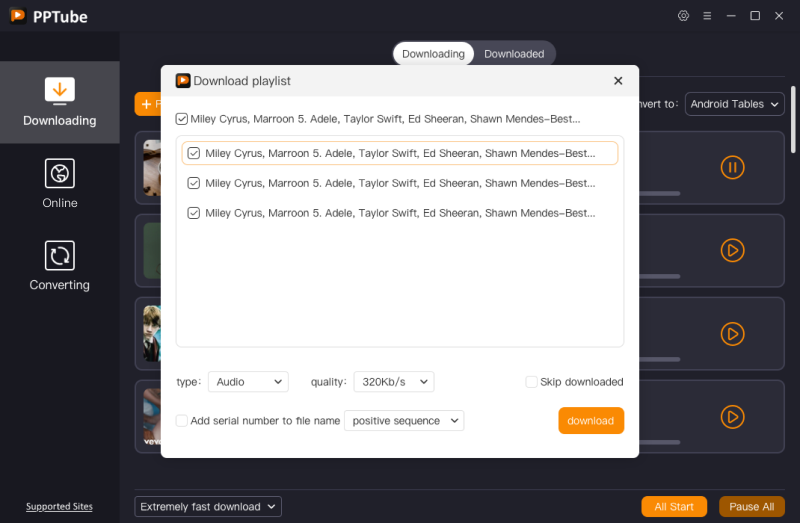
Task: Uncheck the second playlist track checkbox
Action: tap(193, 183)
